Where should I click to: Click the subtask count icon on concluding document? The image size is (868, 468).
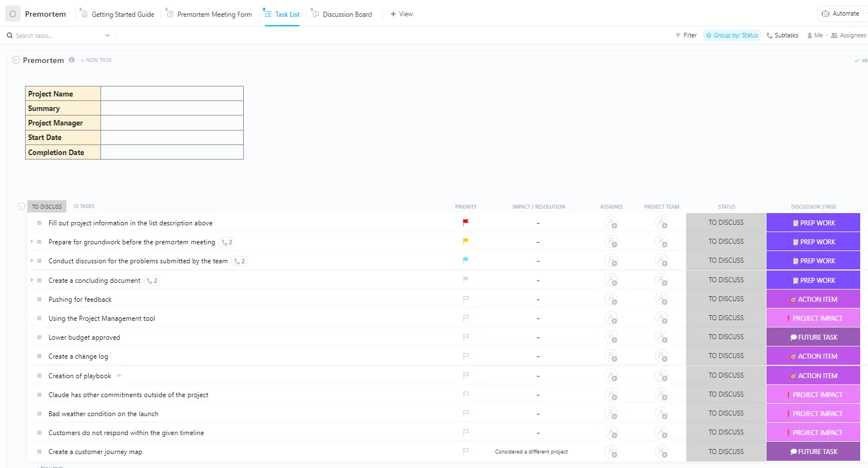[x=150, y=281]
